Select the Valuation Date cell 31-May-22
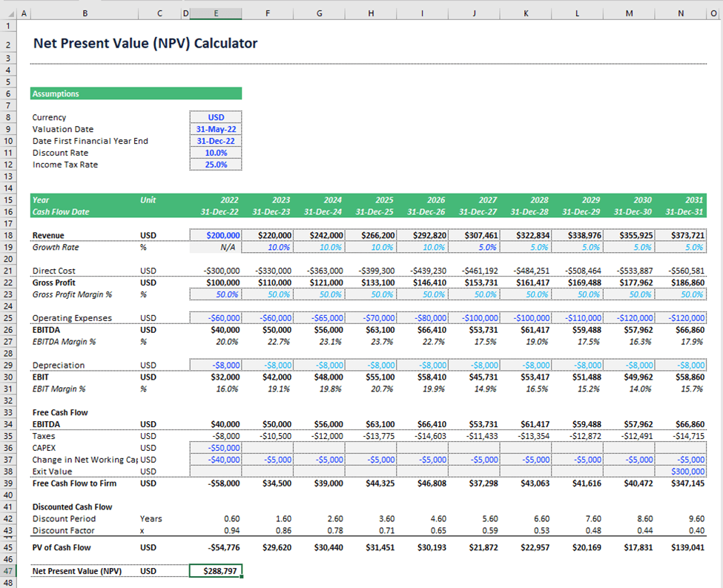Viewport: 723px width, 588px height. (x=215, y=129)
